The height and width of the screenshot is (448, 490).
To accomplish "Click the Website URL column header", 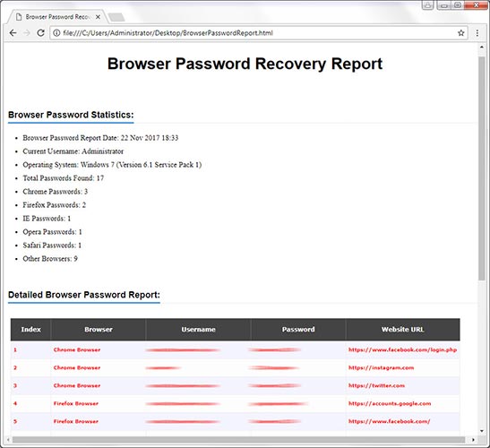I will [402, 330].
